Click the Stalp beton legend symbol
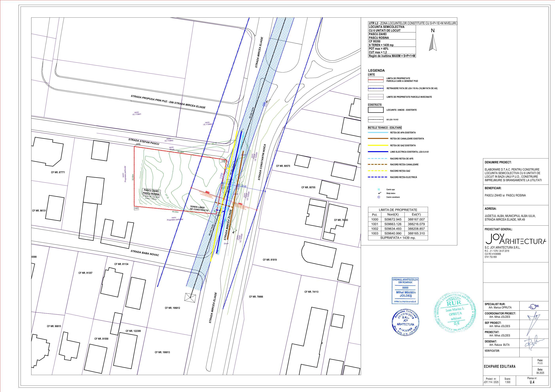The width and height of the screenshot is (555, 392). click(x=380, y=193)
